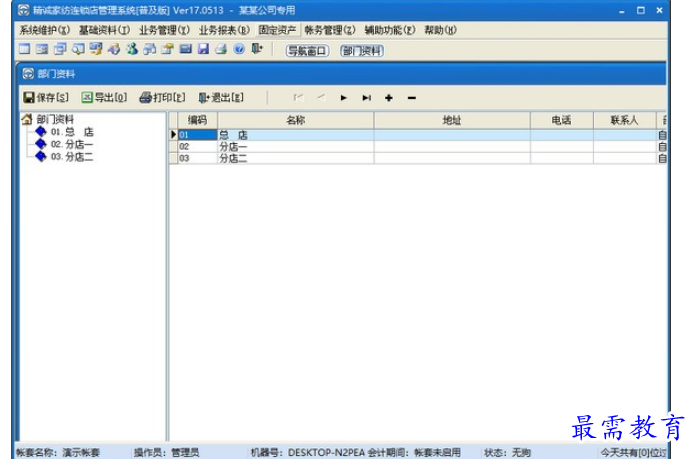Click the green people icon in main toolbar
Image resolution: width=693 pixels, height=459 pixels.
pyautogui.click(x=132, y=49)
